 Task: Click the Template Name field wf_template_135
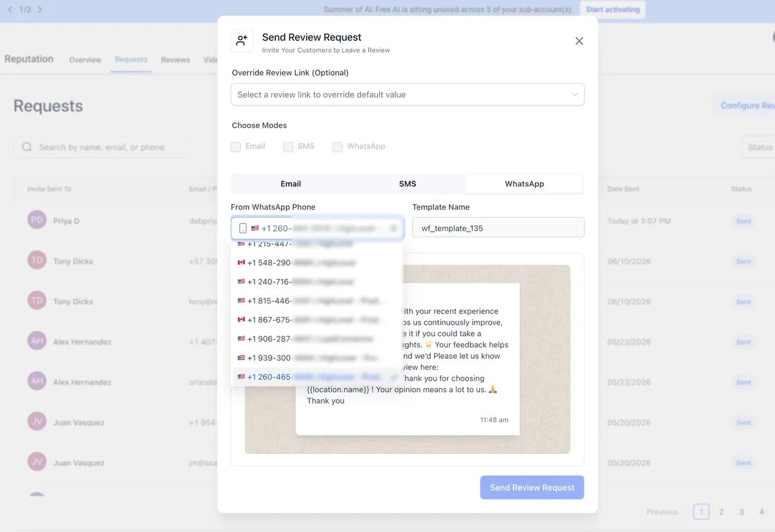pos(498,228)
